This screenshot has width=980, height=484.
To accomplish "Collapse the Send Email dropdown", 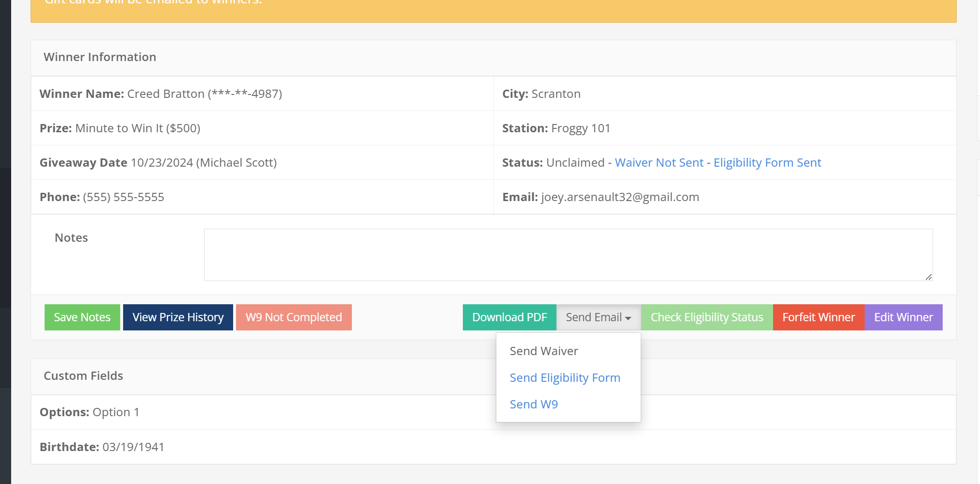I will click(598, 317).
